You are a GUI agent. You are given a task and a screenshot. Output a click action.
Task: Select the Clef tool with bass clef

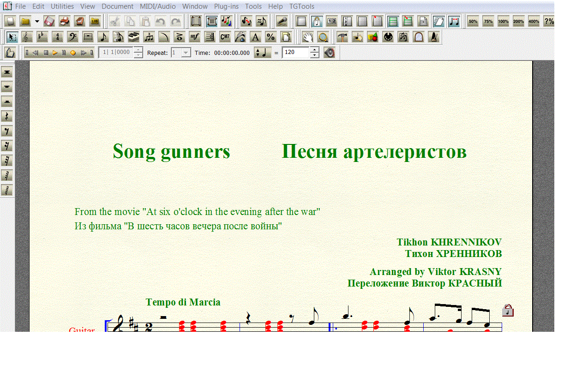(72, 37)
